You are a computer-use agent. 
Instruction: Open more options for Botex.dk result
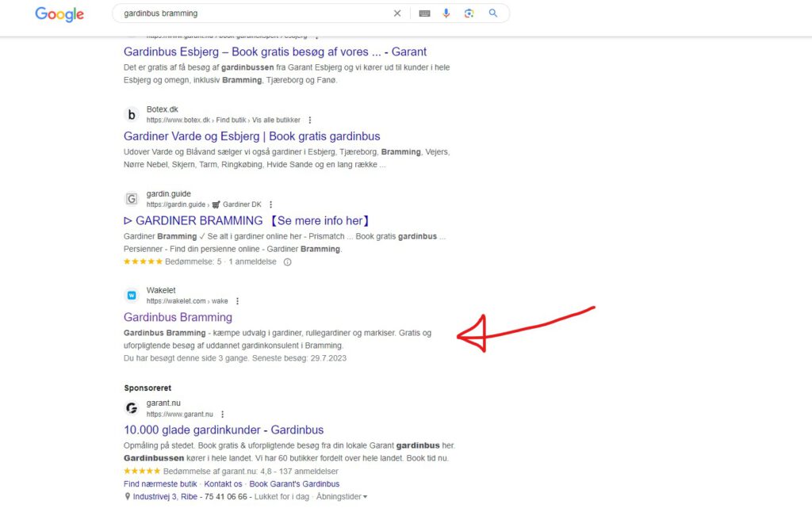310,120
